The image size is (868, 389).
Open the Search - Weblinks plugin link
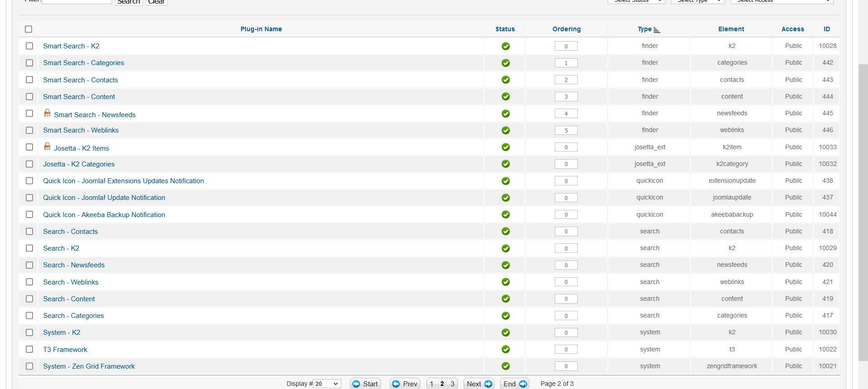click(x=71, y=282)
